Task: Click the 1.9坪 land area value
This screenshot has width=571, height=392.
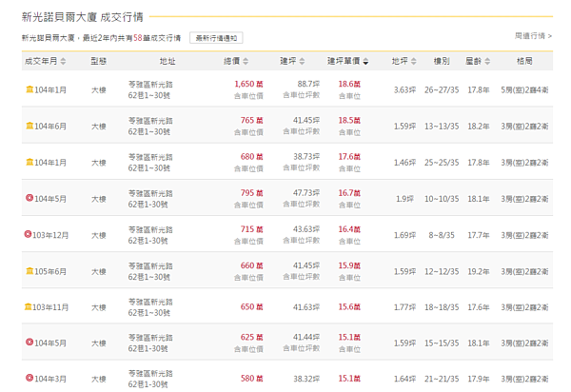Action: coord(404,199)
